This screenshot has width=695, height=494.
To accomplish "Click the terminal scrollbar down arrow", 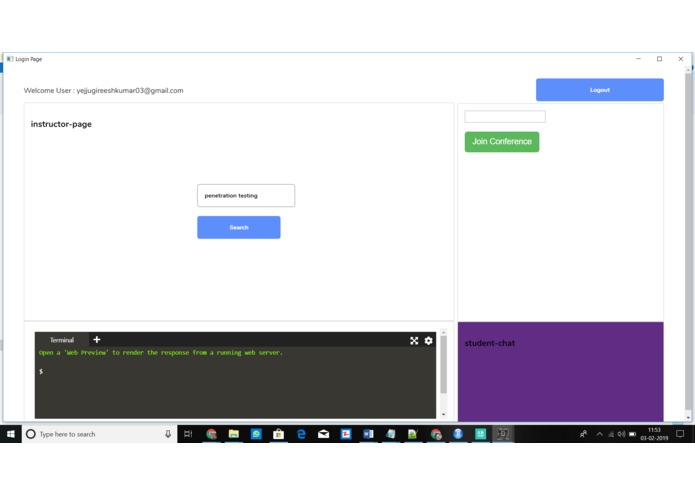I will [443, 415].
